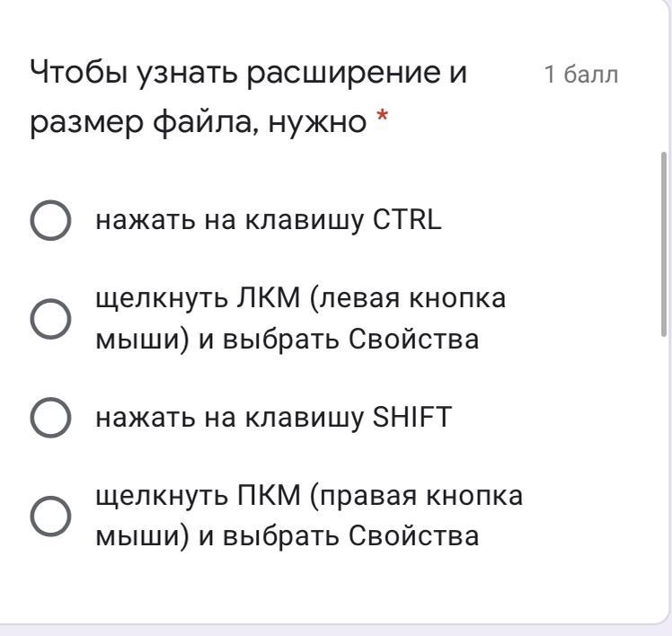This screenshot has width=672, height=636.
Task: Select the radio button for SHIFT option
Action: click(50, 418)
